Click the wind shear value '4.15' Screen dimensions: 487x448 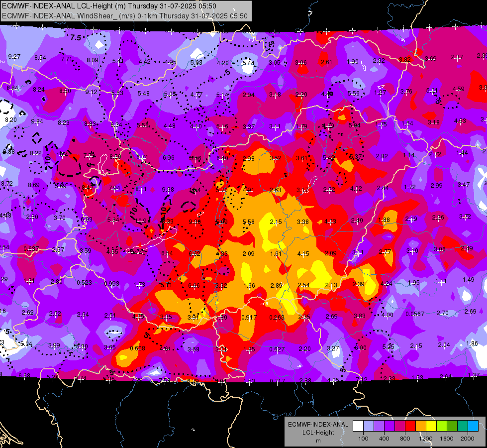303,254
